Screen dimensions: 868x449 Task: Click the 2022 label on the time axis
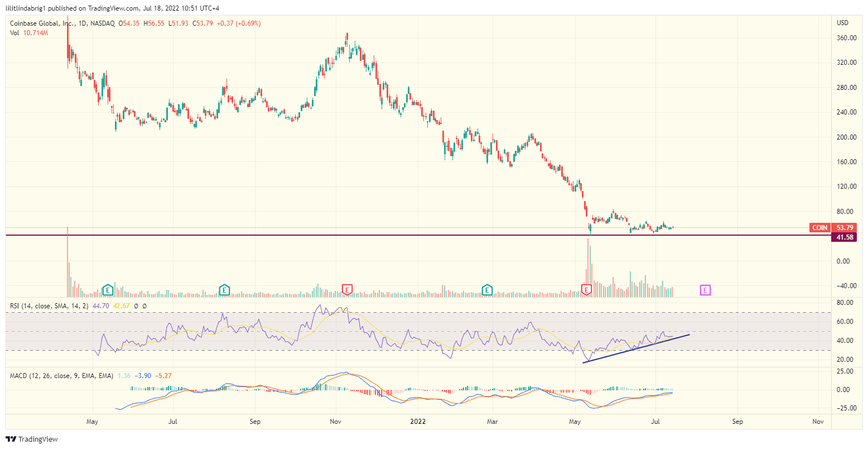coord(418,422)
